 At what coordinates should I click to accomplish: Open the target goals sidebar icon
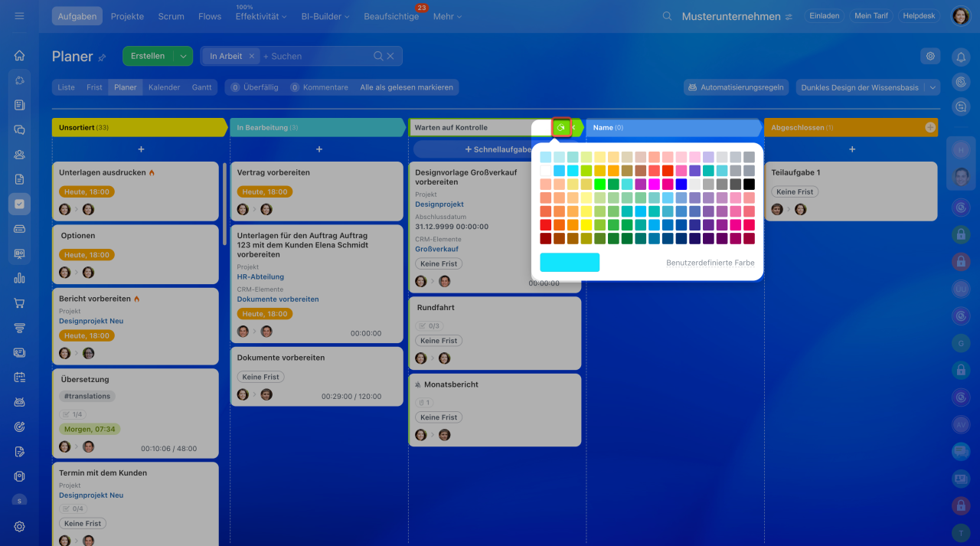(19, 427)
